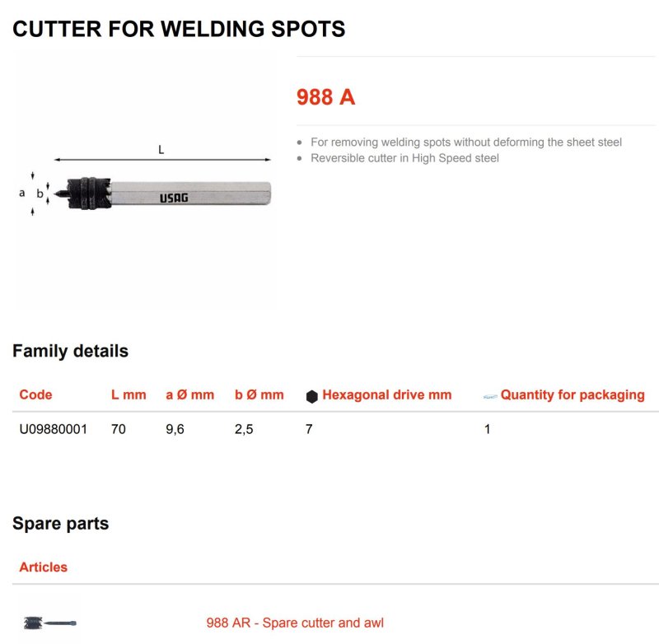Click the L mm column header
This screenshot has height=644, width=659.
[129, 394]
